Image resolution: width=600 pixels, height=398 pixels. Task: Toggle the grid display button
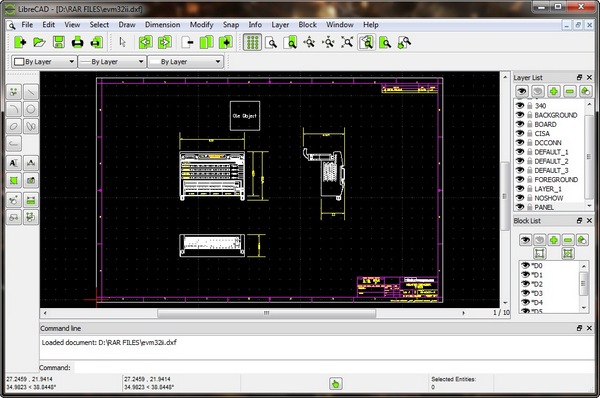[x=252, y=42]
